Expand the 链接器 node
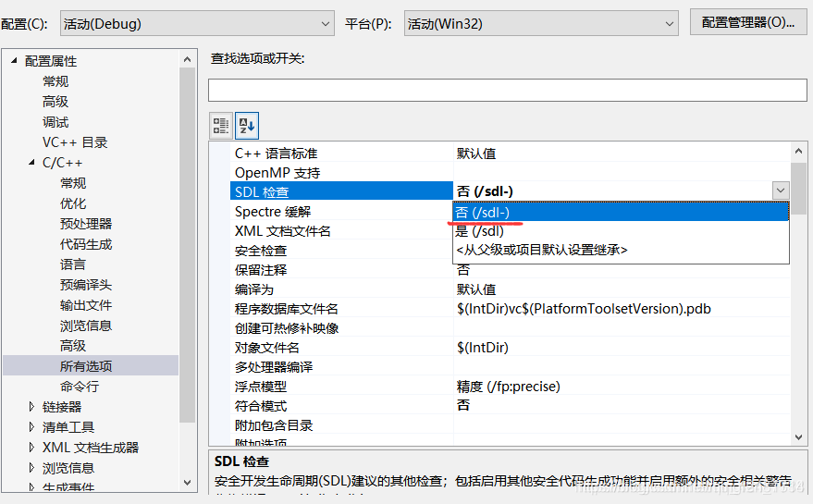Image resolution: width=813 pixels, height=504 pixels. 31,407
